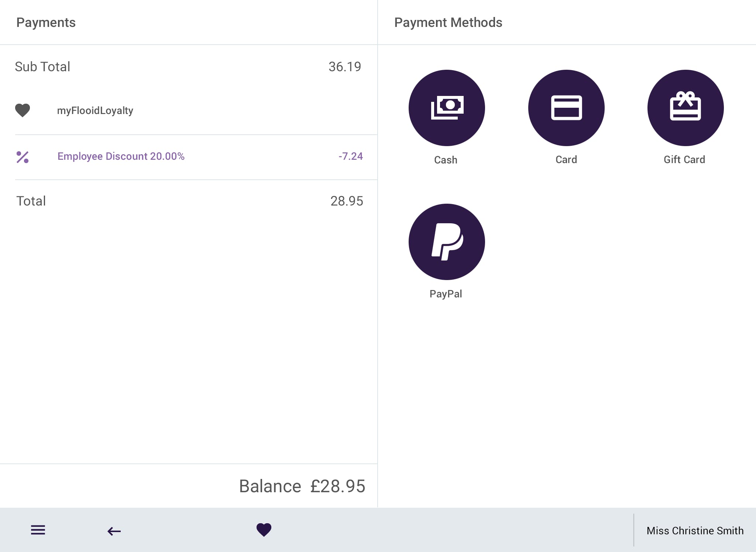The width and height of the screenshot is (756, 552).
Task: Click the PayPal label text
Action: click(x=446, y=294)
